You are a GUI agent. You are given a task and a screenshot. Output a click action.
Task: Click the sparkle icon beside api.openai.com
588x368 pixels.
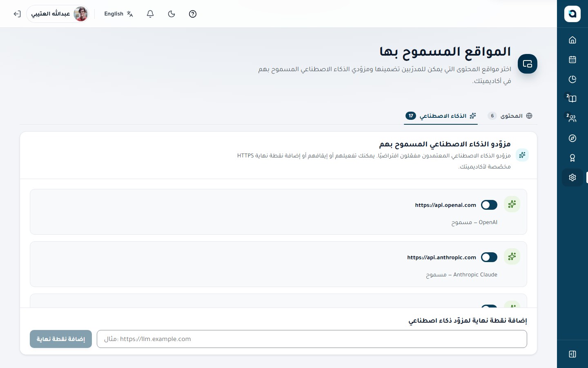512,204
